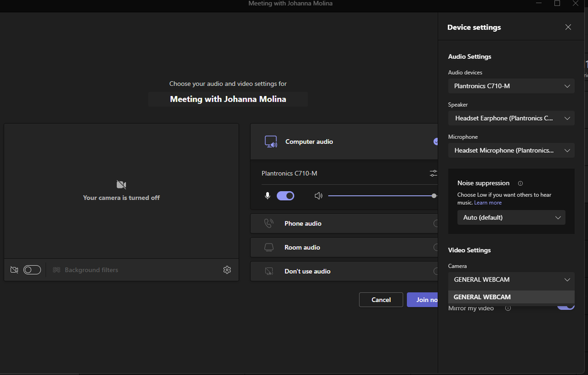Viewport: 588px width, 375px height.
Task: Open the Audio devices dropdown Plantronics C710-M
Action: (511, 86)
